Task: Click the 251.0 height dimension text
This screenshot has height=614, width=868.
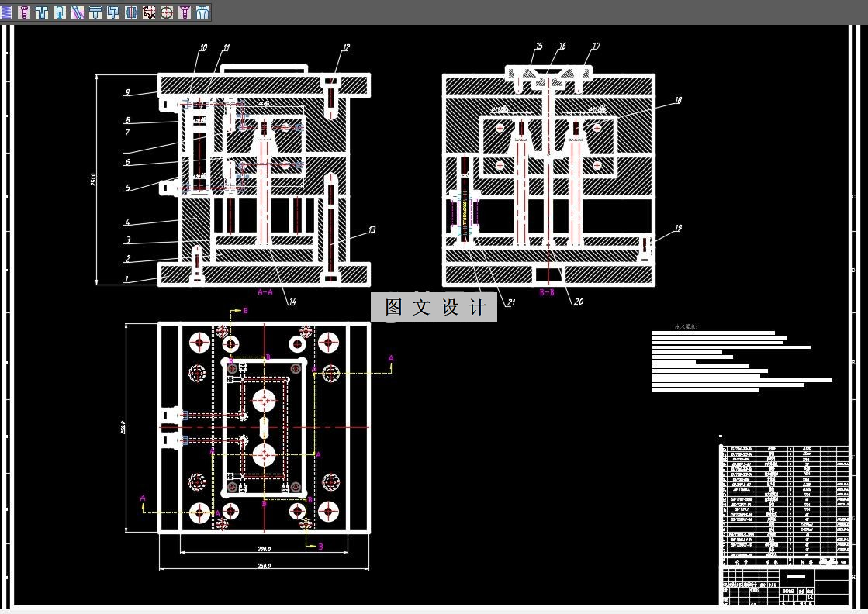Action: 93,179
